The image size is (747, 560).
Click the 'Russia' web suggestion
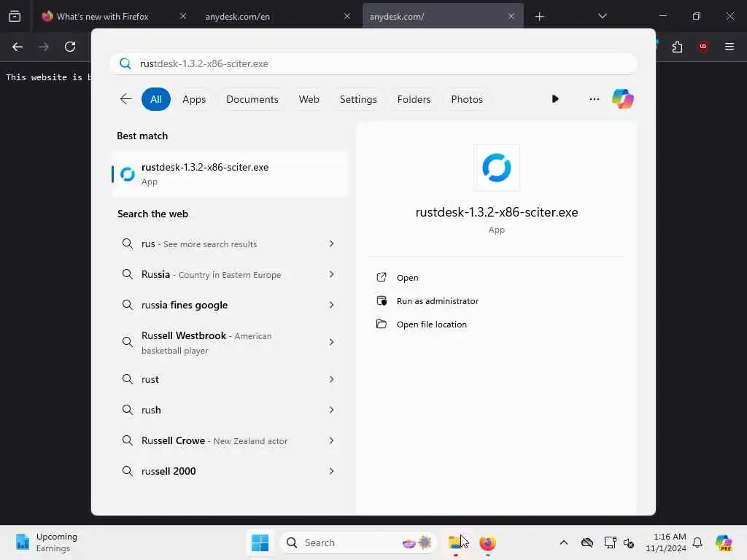coord(228,274)
